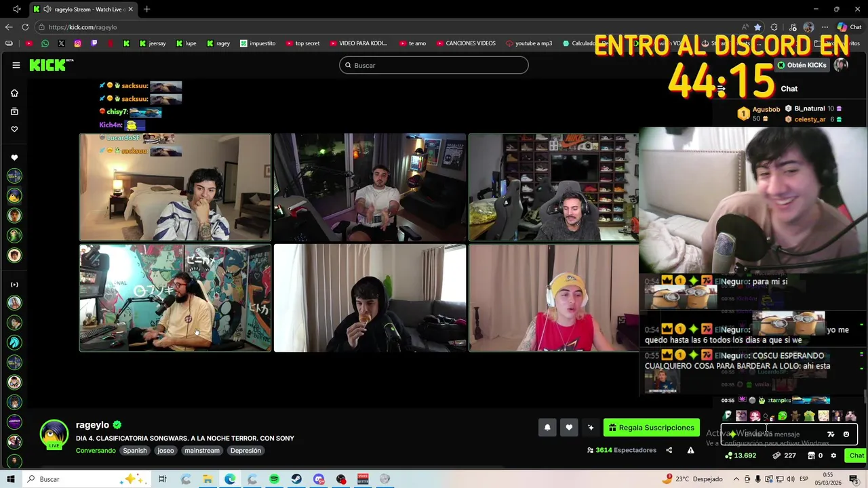Image resolution: width=868 pixels, height=488 pixels.
Task: Open the youtube a mp3 bookmark
Action: (529, 43)
